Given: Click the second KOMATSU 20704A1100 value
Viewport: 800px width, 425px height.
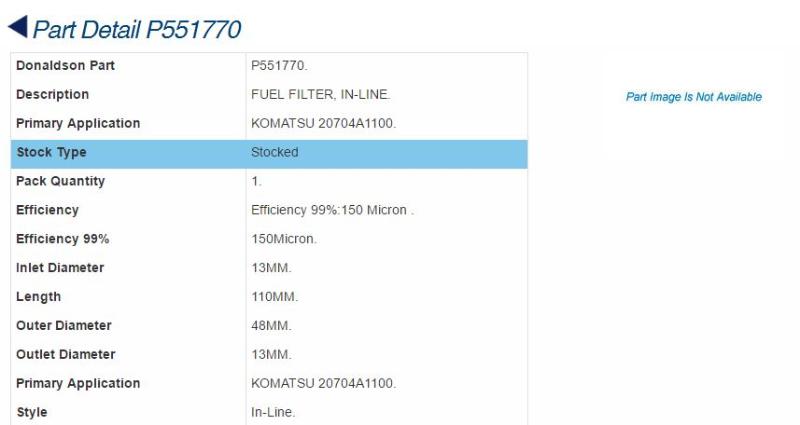Looking at the screenshot, I should point(323,383).
